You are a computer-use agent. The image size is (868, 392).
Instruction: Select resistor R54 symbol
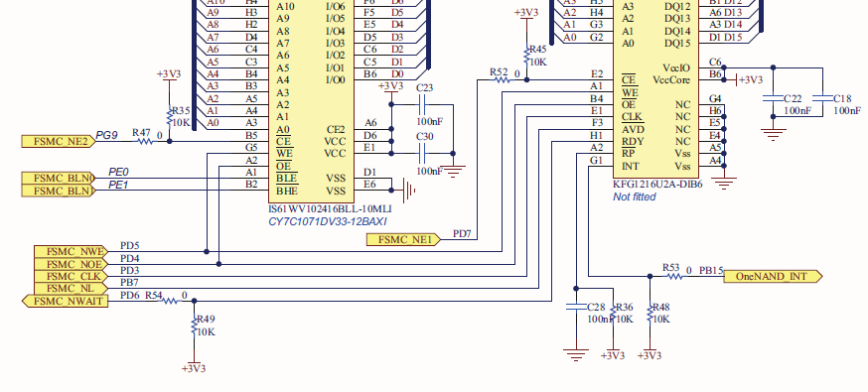tap(170, 301)
